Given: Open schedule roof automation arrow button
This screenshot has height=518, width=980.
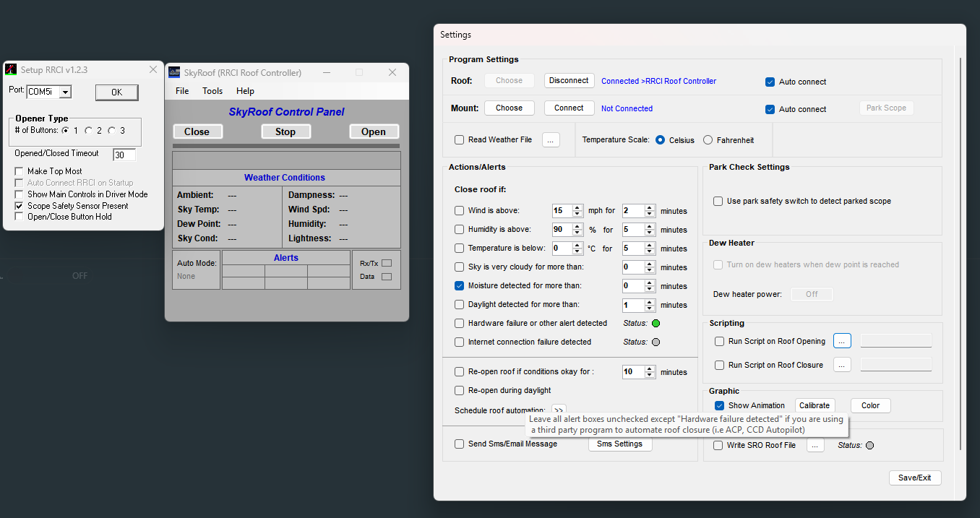Looking at the screenshot, I should click(559, 410).
